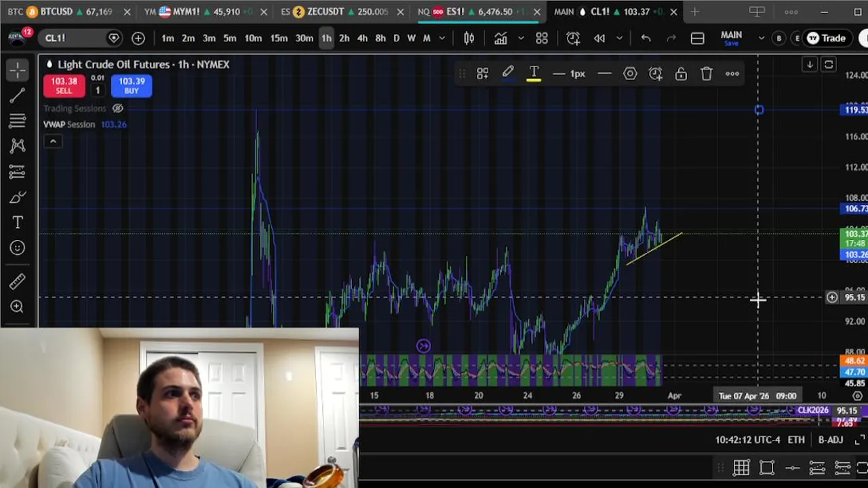Toggle the B-ADJ back-adjustment setting
Image resolution: width=868 pixels, height=488 pixels.
click(831, 440)
